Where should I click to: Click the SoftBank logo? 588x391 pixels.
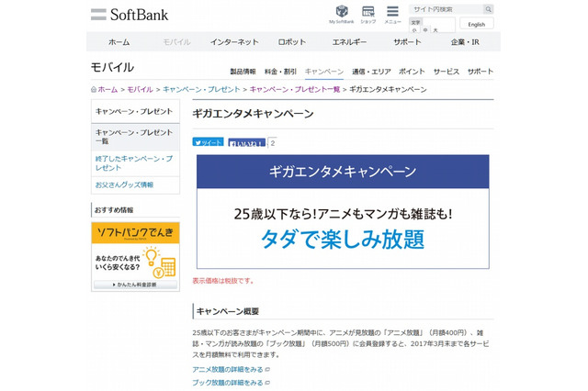tap(130, 15)
